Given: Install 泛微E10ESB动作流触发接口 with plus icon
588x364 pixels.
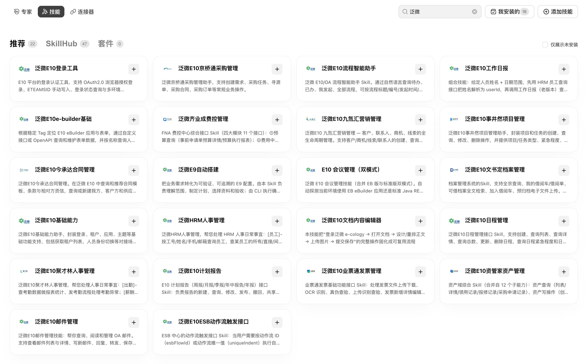Looking at the screenshot, I should tap(277, 323).
